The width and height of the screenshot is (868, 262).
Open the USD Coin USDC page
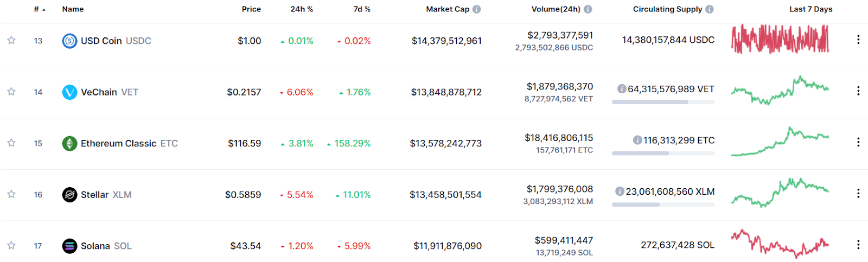pos(116,41)
